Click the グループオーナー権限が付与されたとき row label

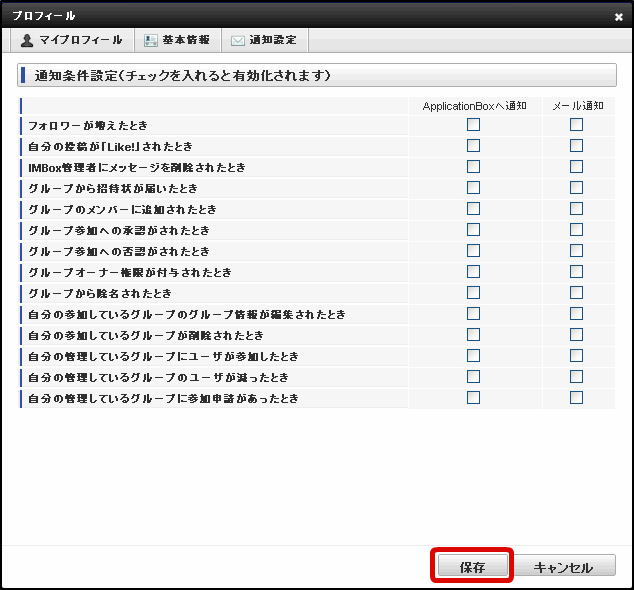(x=130, y=273)
